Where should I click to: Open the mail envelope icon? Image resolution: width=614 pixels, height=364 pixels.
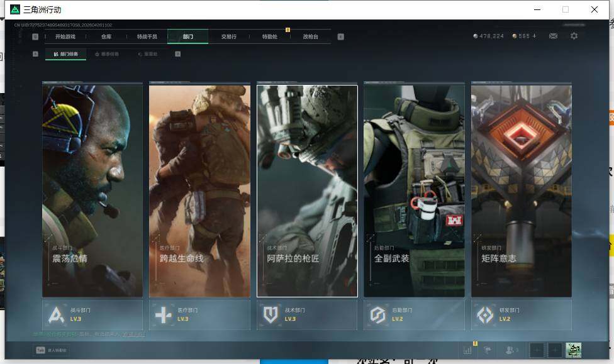[x=553, y=36]
